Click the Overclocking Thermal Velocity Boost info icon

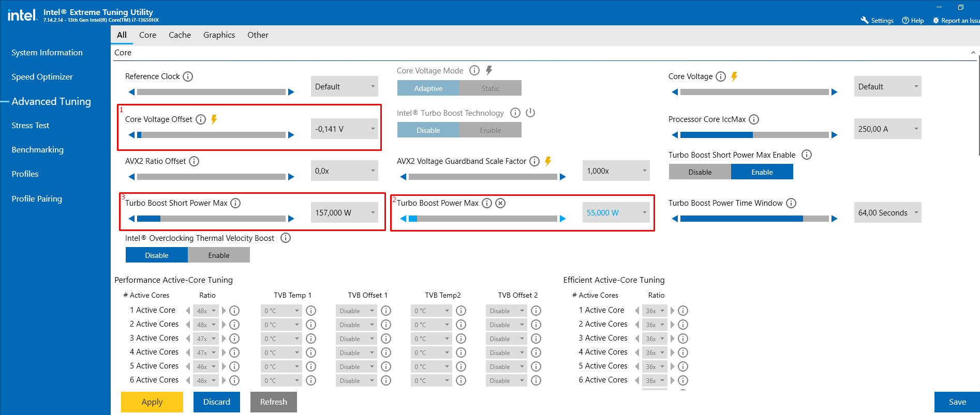(286, 238)
